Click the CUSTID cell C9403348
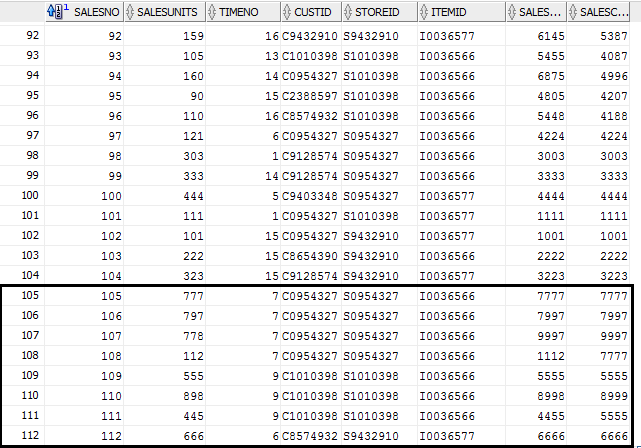This screenshot has width=641, height=448. [310, 196]
